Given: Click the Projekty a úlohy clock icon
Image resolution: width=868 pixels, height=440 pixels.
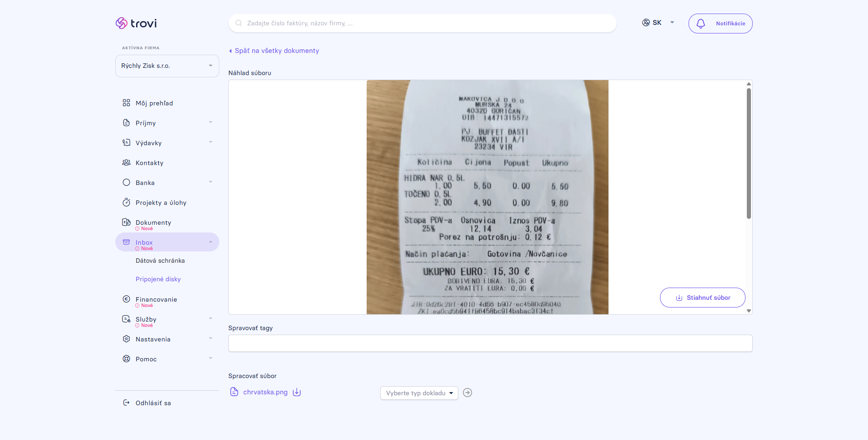Looking at the screenshot, I should [x=127, y=203].
